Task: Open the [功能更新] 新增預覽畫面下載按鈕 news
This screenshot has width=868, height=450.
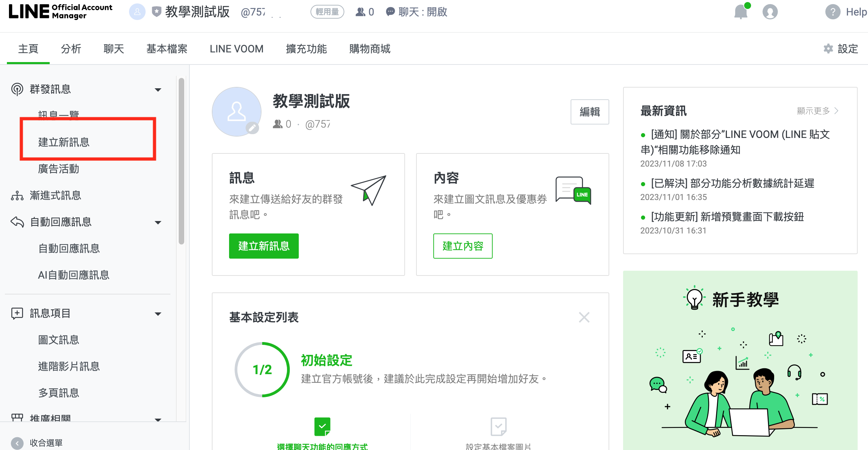Action: tap(728, 217)
